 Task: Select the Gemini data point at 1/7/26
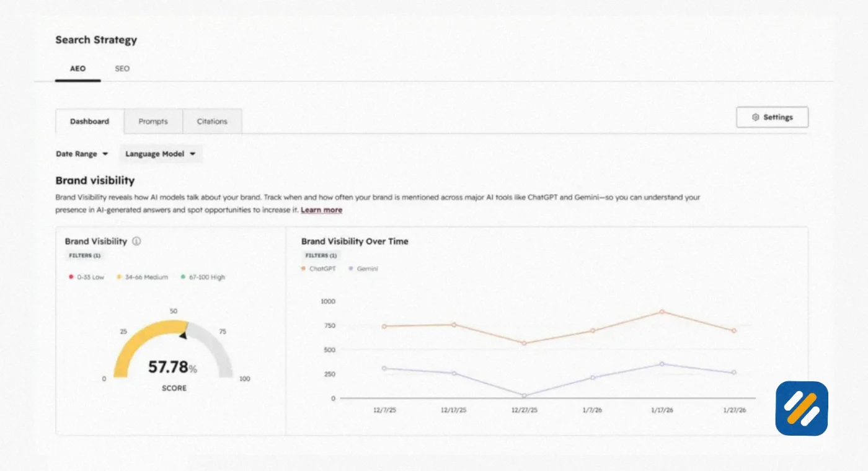593,377
